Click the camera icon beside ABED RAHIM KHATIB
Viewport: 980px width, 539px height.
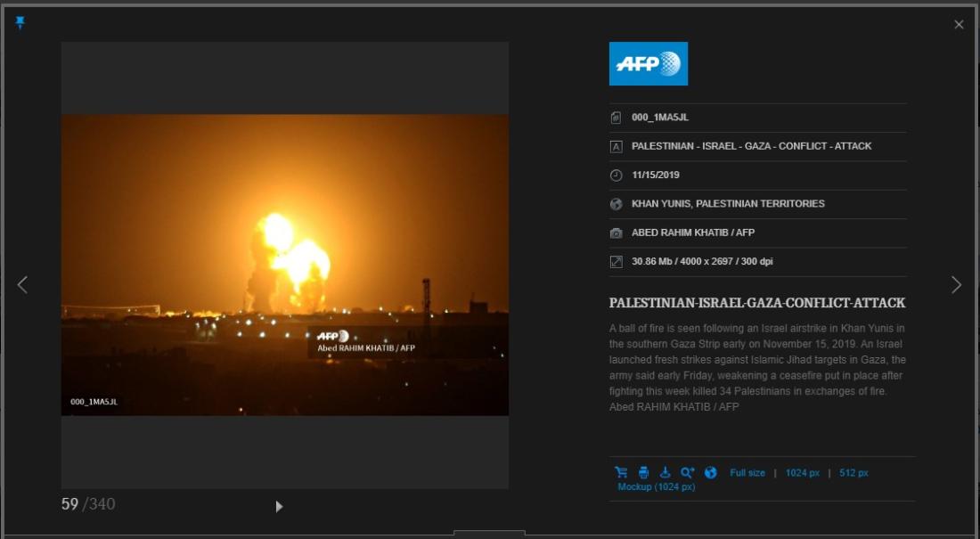pos(616,233)
